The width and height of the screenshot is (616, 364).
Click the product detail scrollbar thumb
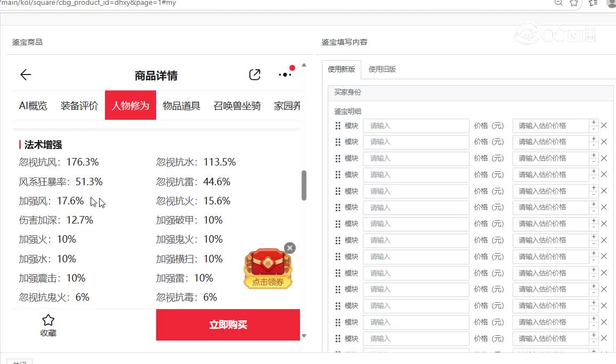(x=304, y=185)
